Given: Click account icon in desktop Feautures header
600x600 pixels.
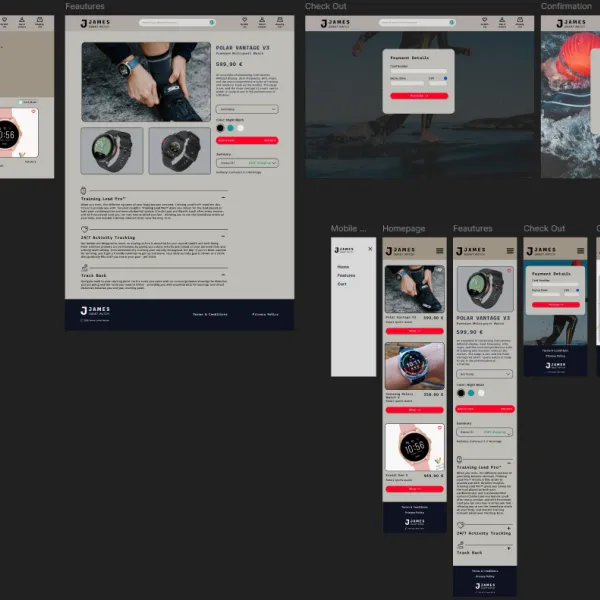Looking at the screenshot, I should tap(262, 20).
